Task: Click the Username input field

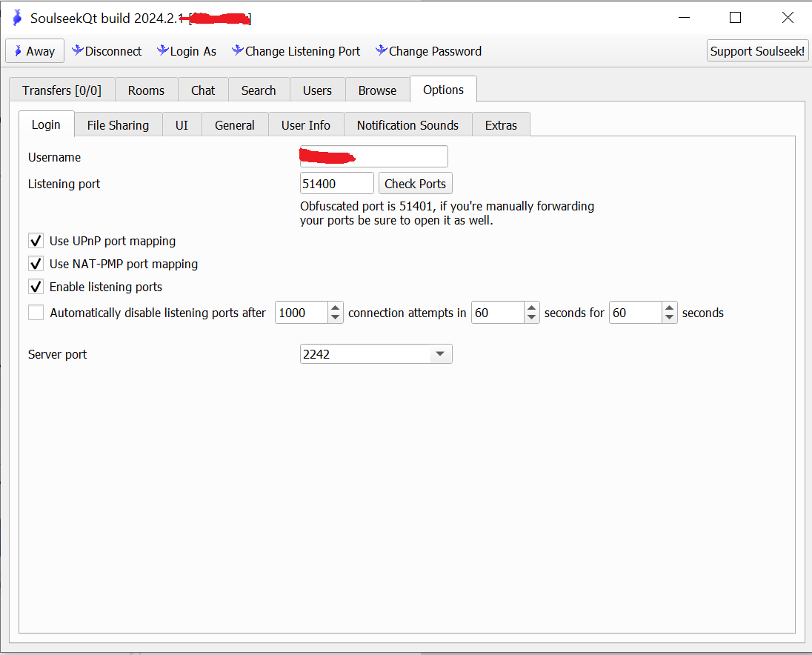Action: click(374, 156)
